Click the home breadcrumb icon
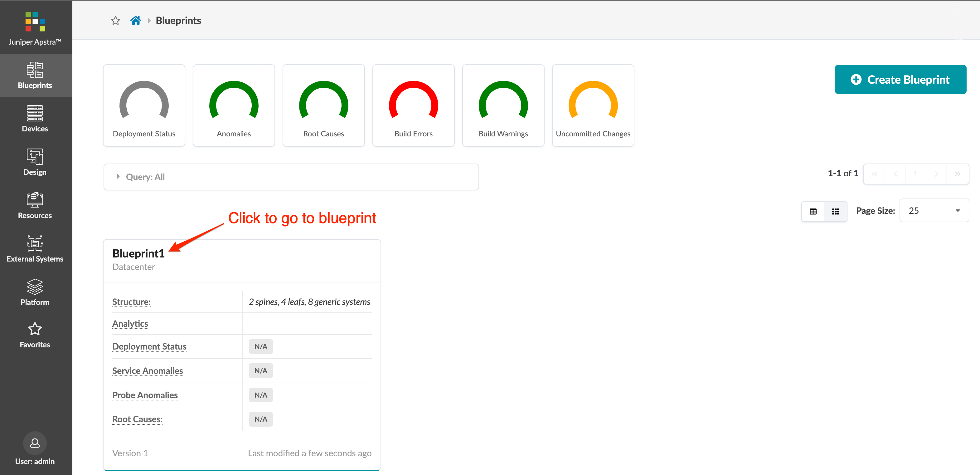Screen dimensions: 980x475 [135, 21]
